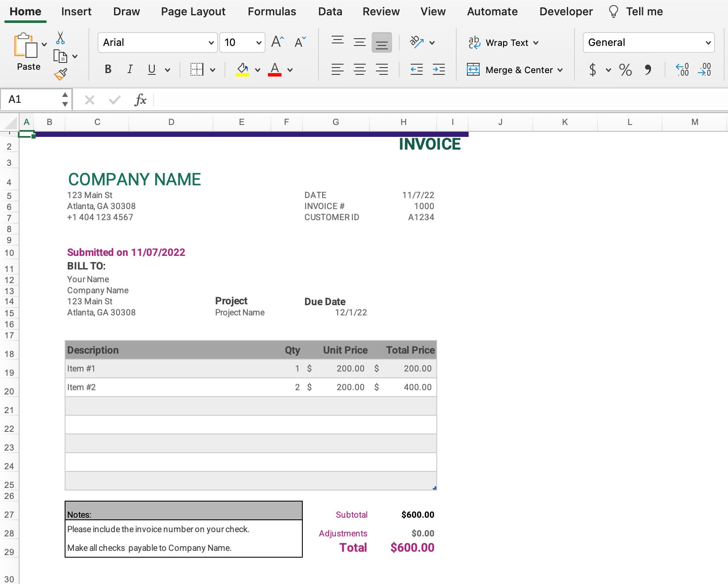Click the Copy icon

coord(60,56)
